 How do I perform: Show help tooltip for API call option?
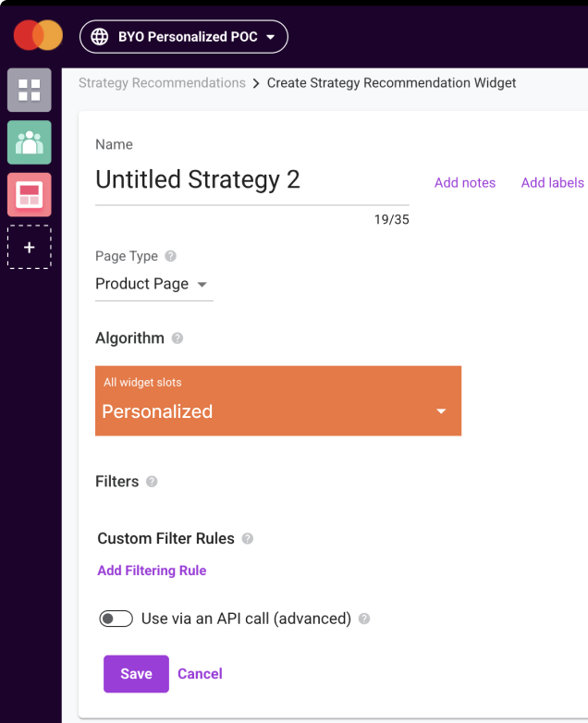[x=364, y=619]
